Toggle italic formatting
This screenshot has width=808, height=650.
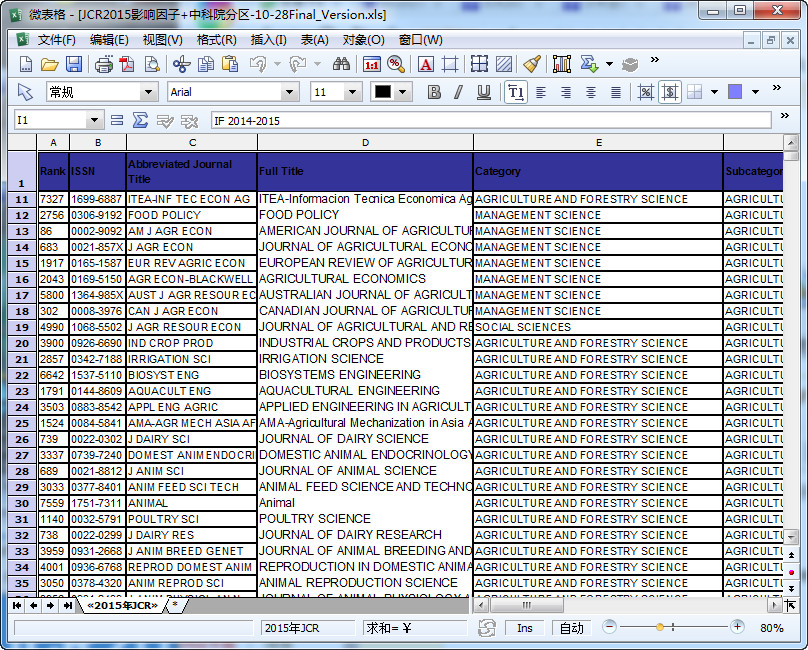pyautogui.click(x=458, y=92)
